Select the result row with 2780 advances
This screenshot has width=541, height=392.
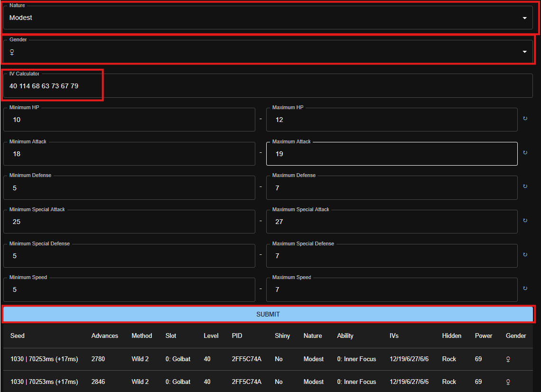point(268,359)
